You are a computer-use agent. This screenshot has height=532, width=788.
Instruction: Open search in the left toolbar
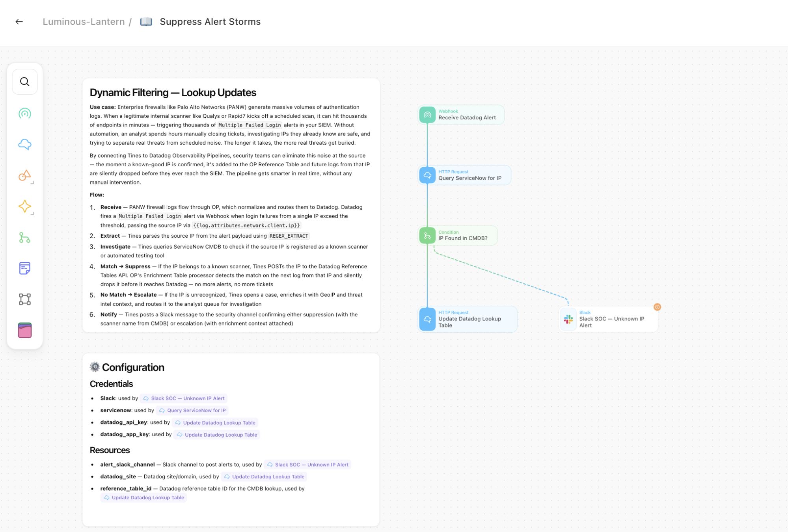coord(25,82)
